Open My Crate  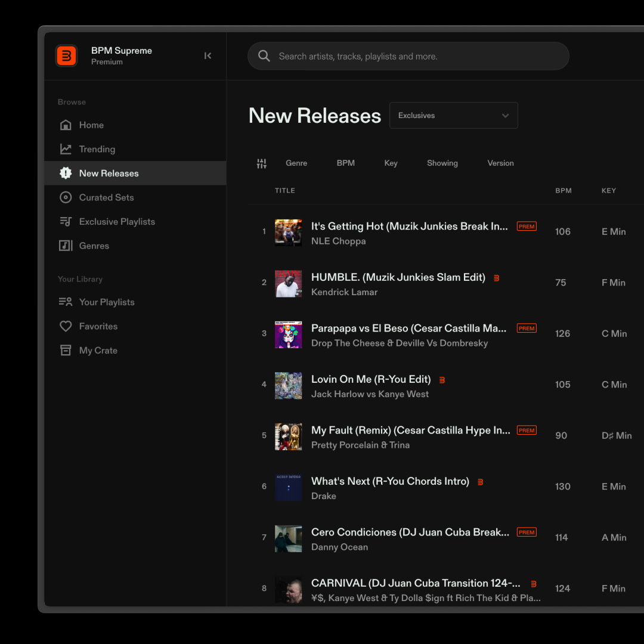pos(135,351)
